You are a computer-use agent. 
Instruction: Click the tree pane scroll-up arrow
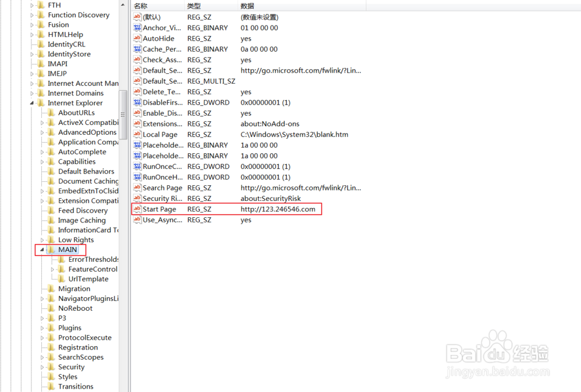pyautogui.click(x=123, y=5)
